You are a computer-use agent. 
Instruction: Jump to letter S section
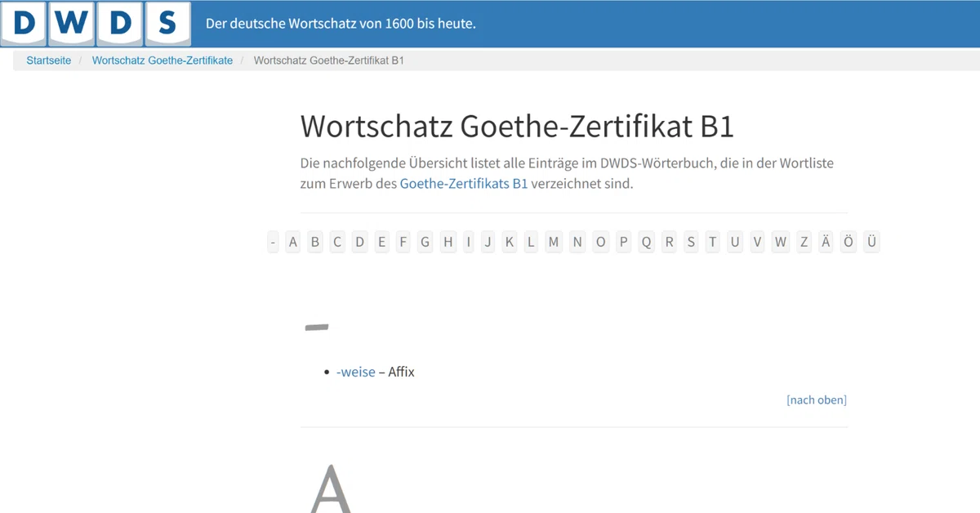point(692,242)
